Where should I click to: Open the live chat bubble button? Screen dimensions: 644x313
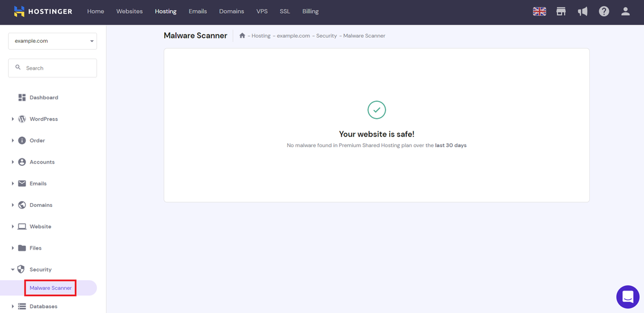pos(628,297)
